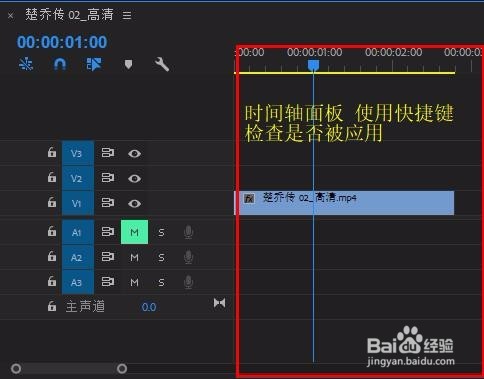Toggle lock on track V1
Image resolution: width=484 pixels, height=379 pixels.
52,202
